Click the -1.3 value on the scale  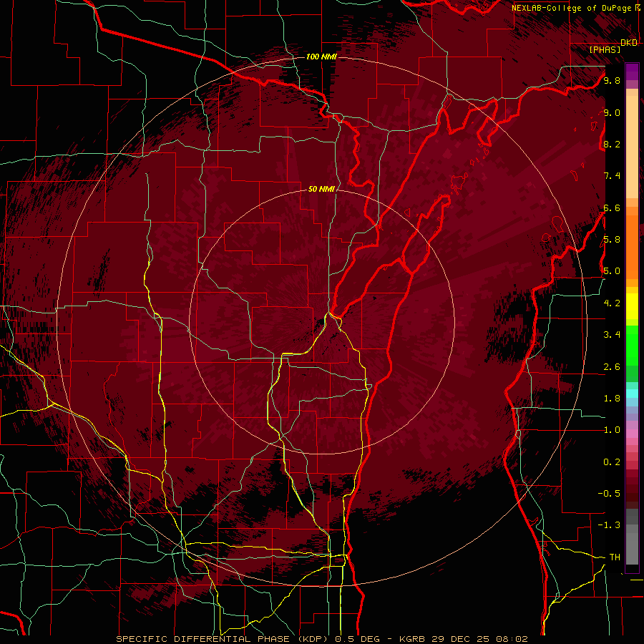tap(609, 525)
